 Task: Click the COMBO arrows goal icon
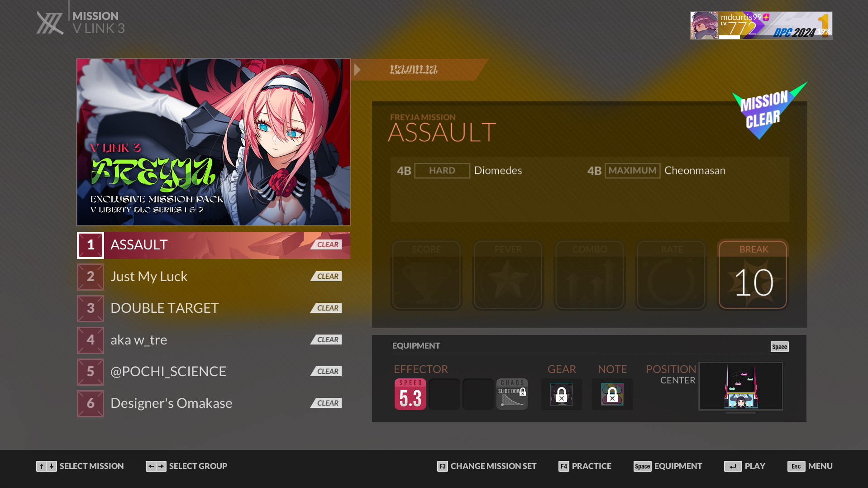tap(590, 275)
